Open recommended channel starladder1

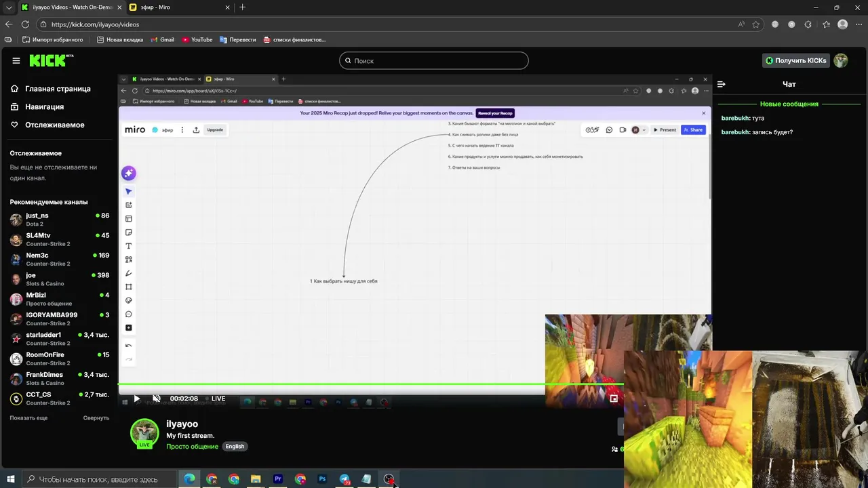(60, 339)
